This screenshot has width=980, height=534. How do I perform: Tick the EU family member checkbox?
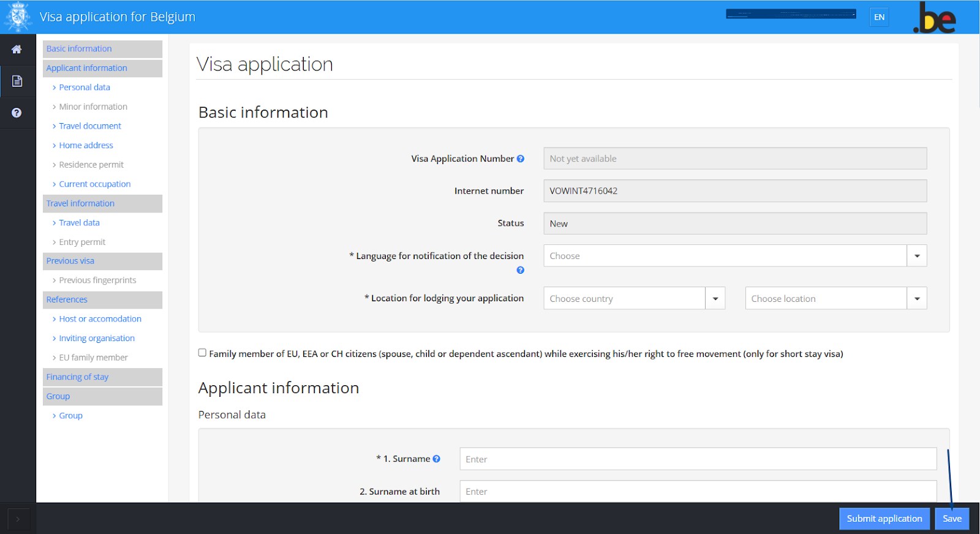point(202,353)
